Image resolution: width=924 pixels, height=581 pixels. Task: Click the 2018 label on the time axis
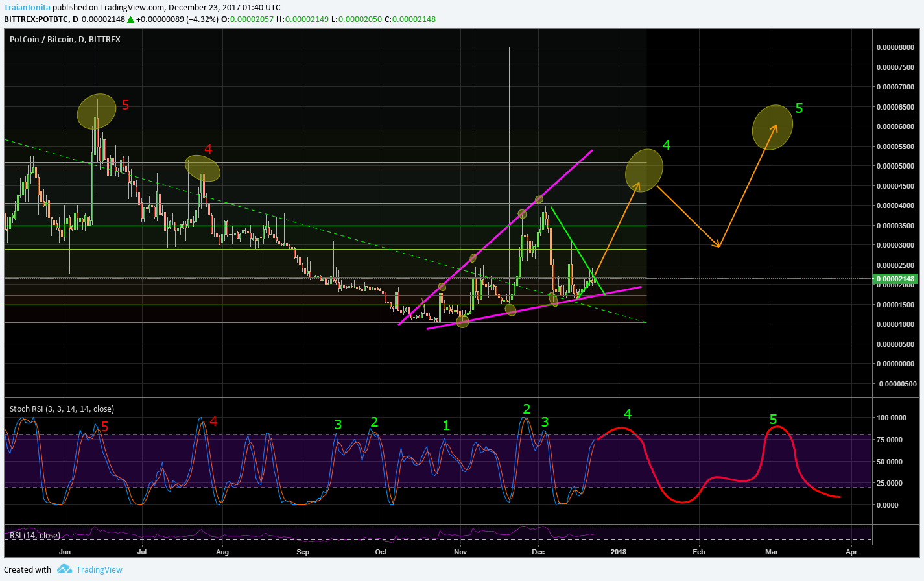[x=618, y=552]
